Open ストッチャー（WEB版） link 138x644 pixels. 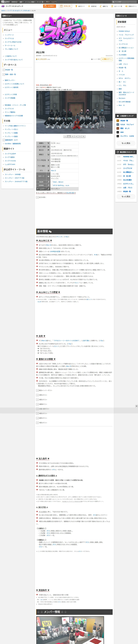click(13, 175)
